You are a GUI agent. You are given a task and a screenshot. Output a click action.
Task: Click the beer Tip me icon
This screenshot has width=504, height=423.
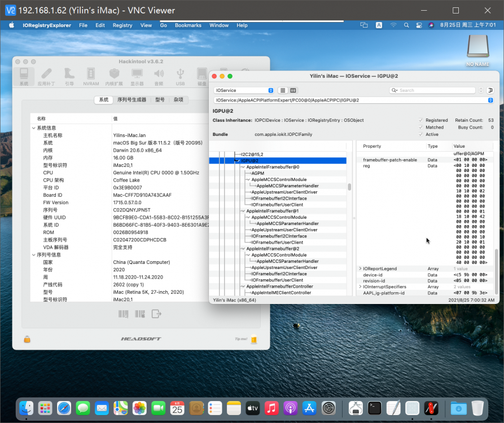(x=254, y=338)
